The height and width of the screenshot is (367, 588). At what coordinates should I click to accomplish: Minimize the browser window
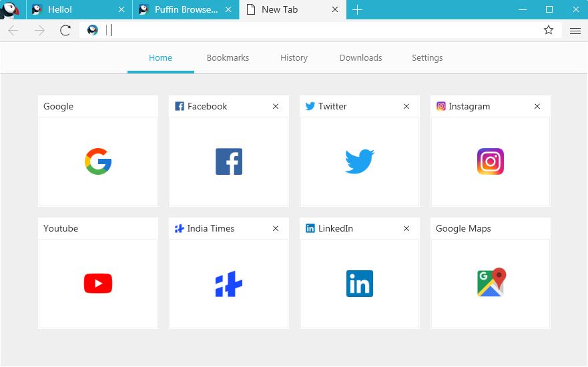[523, 10]
